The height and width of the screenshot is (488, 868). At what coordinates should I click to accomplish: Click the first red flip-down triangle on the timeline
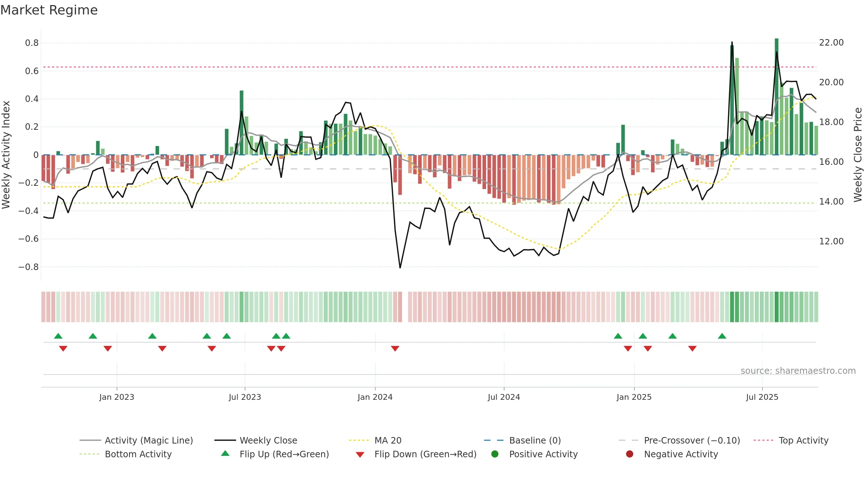point(63,348)
